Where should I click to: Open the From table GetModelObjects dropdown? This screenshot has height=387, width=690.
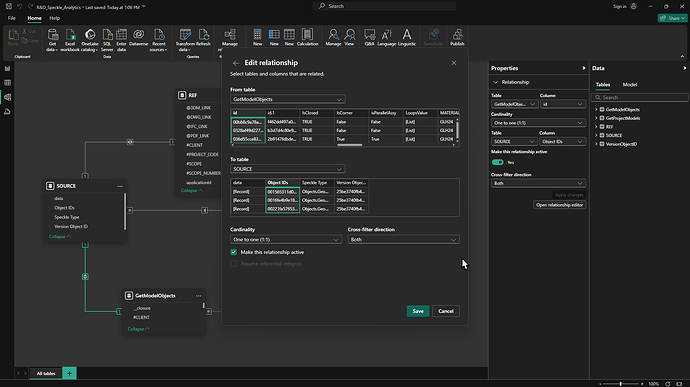tap(287, 100)
